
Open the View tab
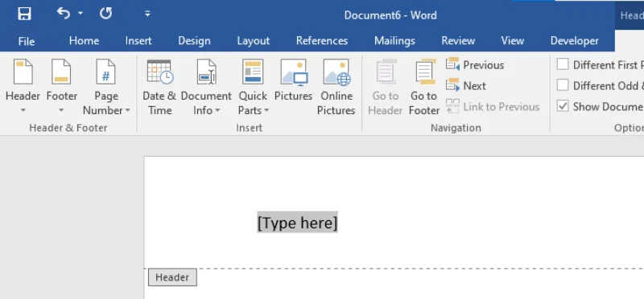click(x=513, y=41)
